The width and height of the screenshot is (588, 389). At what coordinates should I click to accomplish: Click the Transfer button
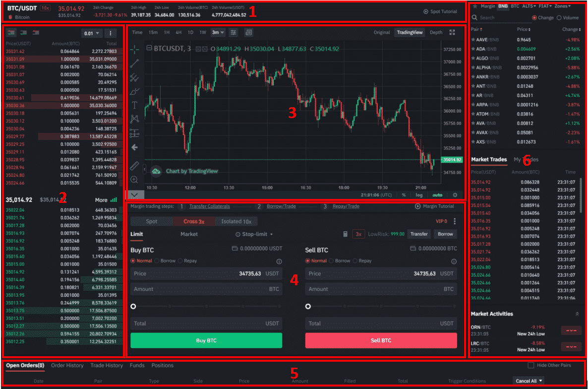(x=418, y=234)
